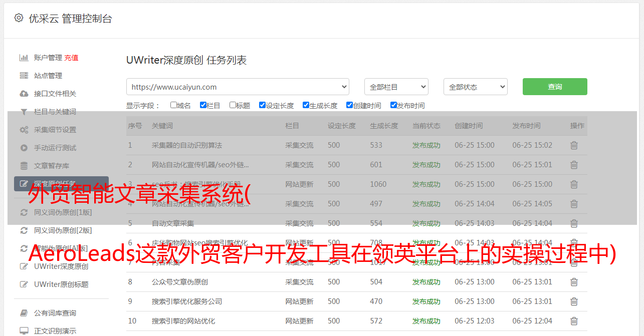This screenshot has height=336, width=644.
Task: Delete the 搜索引擎优化服务公司 task
Action: click(x=574, y=301)
